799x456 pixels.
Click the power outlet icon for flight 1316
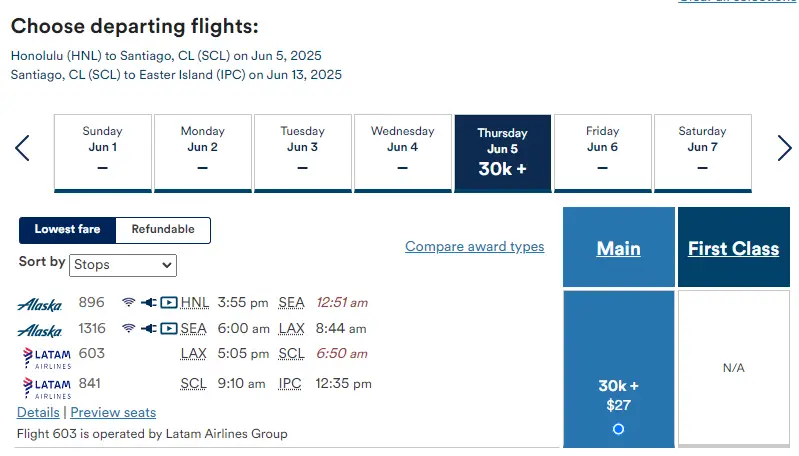(149, 328)
